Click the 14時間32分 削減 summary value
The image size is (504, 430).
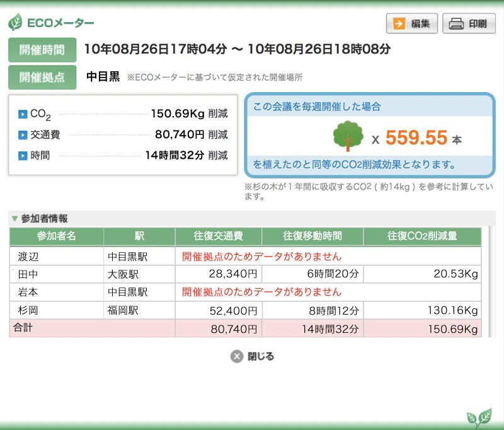click(x=186, y=155)
